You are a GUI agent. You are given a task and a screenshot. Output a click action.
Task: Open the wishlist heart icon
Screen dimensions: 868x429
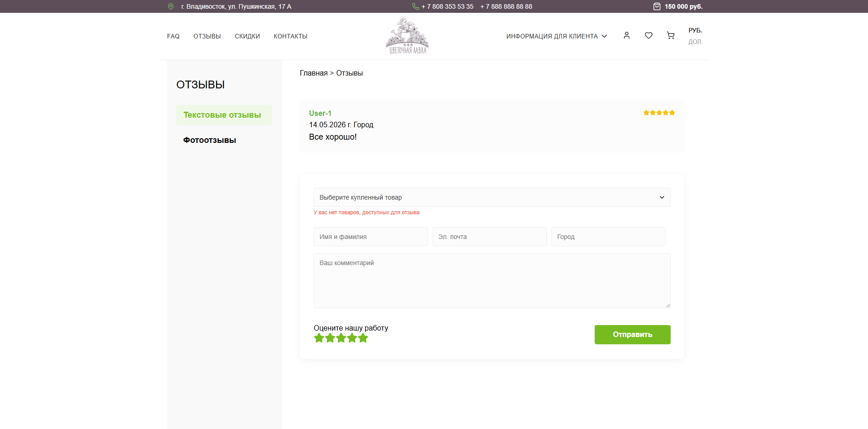point(649,35)
